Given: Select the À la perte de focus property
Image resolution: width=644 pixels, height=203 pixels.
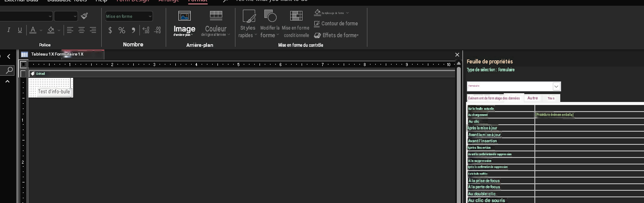Looking at the screenshot, I should [484, 187].
